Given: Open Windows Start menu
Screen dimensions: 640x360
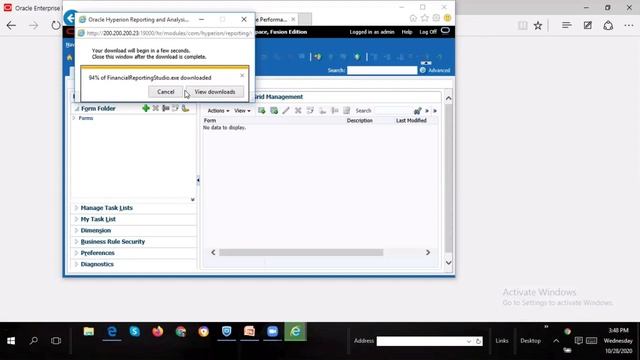Looking at the screenshot, I should coord(11,340).
